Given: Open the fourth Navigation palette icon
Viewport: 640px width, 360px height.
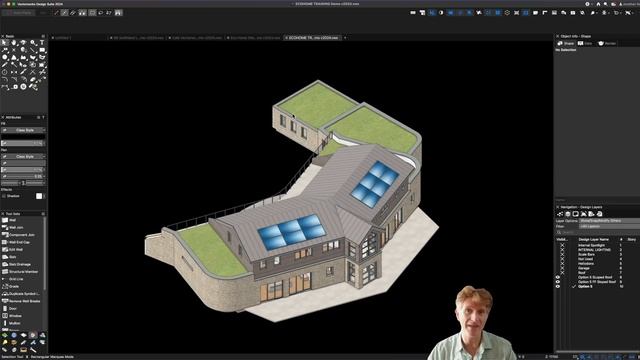Looking at the screenshot, I should coord(584,214).
